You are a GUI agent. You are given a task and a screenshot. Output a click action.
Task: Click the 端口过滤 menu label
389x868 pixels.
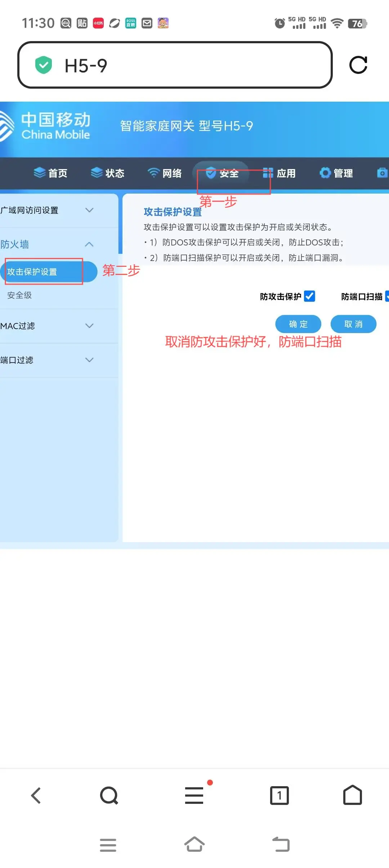tap(17, 360)
